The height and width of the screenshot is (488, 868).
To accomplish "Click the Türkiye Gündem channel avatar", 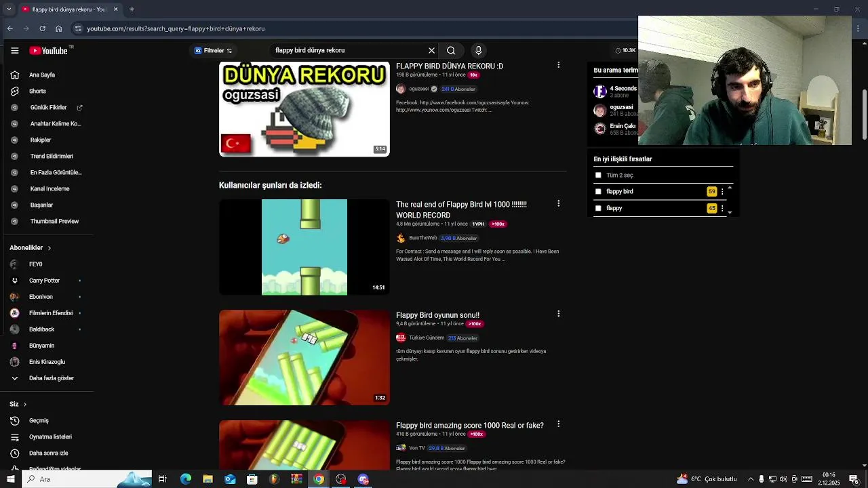I will click(x=401, y=338).
